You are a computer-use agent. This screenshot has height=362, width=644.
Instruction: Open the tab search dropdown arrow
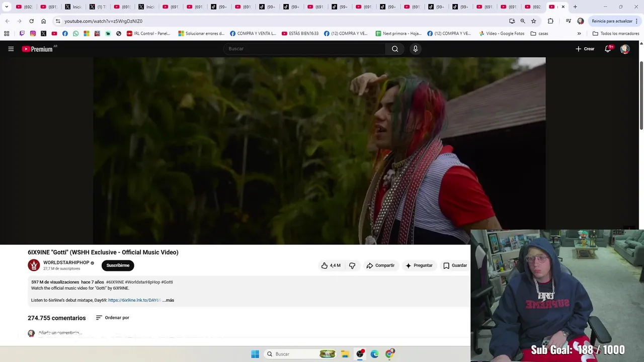click(7, 7)
